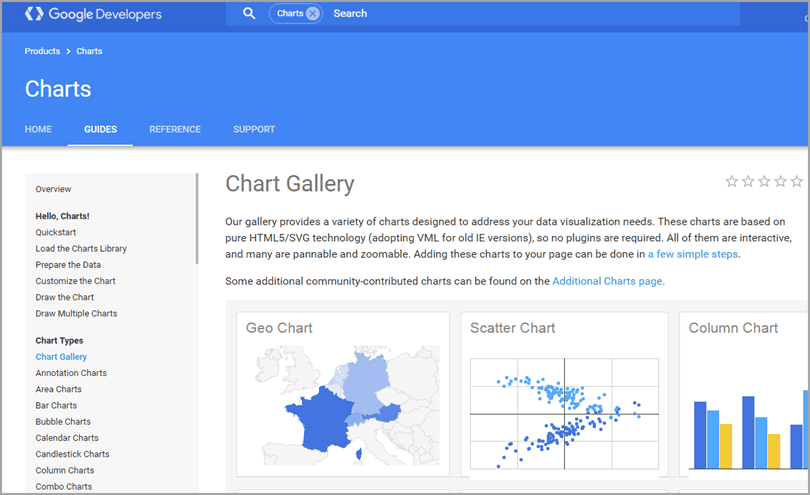Screen dimensions: 810x495
Task: Click the Scatter Chart card title
Action: point(512,328)
